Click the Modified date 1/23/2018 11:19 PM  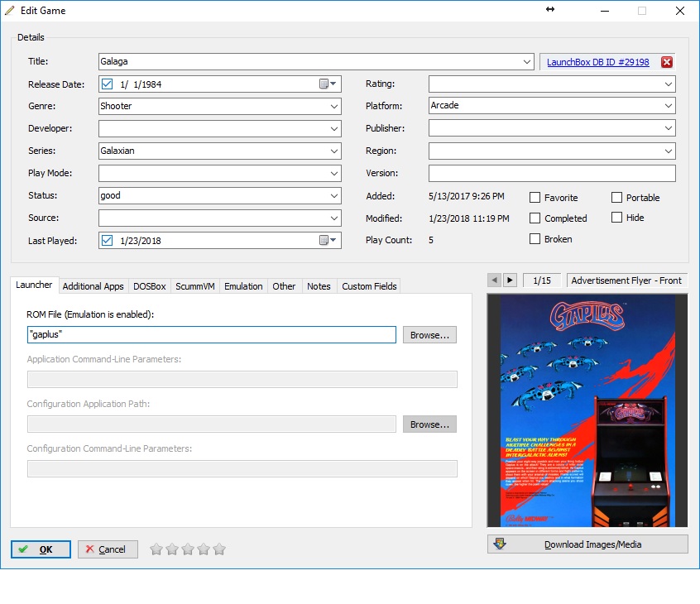pyautogui.click(x=469, y=218)
